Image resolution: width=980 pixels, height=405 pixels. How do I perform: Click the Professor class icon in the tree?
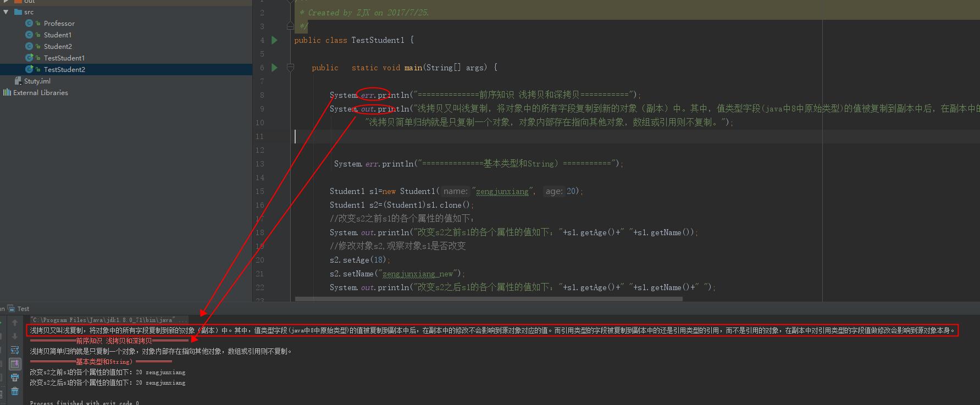point(29,23)
